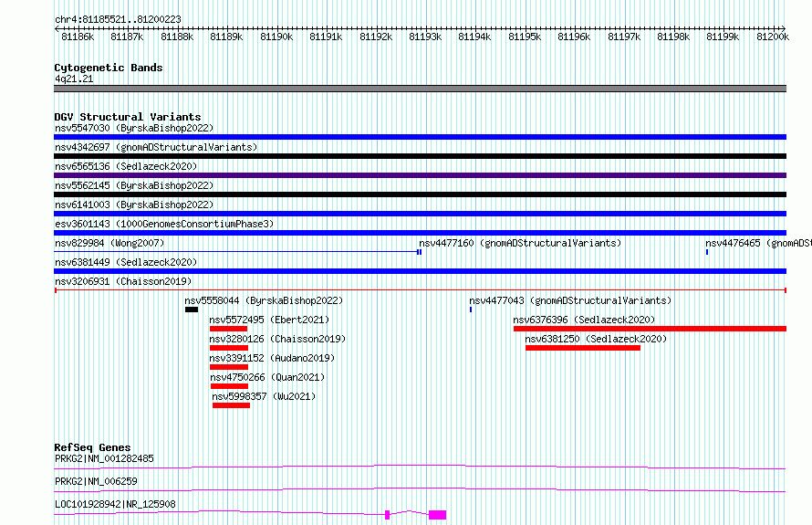
Task: Click the short black bar under nsv5558044
Action: click(191, 310)
